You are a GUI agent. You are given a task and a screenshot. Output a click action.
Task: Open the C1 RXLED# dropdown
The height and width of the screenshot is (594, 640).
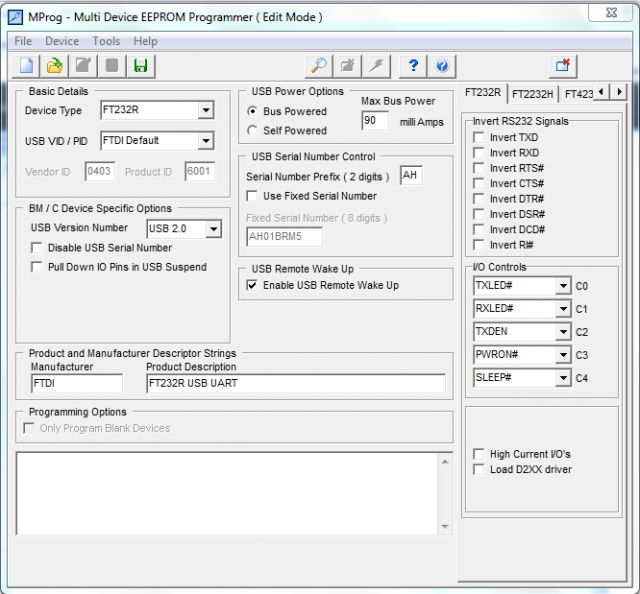click(x=563, y=309)
